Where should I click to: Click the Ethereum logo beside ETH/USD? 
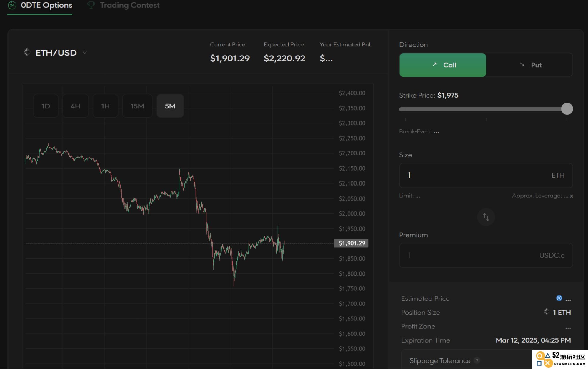tap(27, 52)
